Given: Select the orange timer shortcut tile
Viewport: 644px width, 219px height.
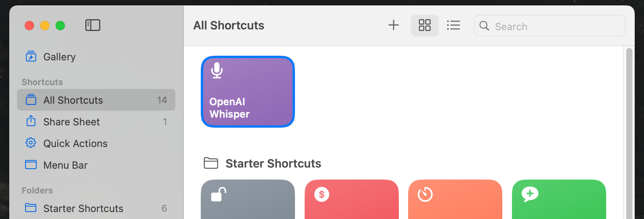Looking at the screenshot, I should tap(455, 199).
